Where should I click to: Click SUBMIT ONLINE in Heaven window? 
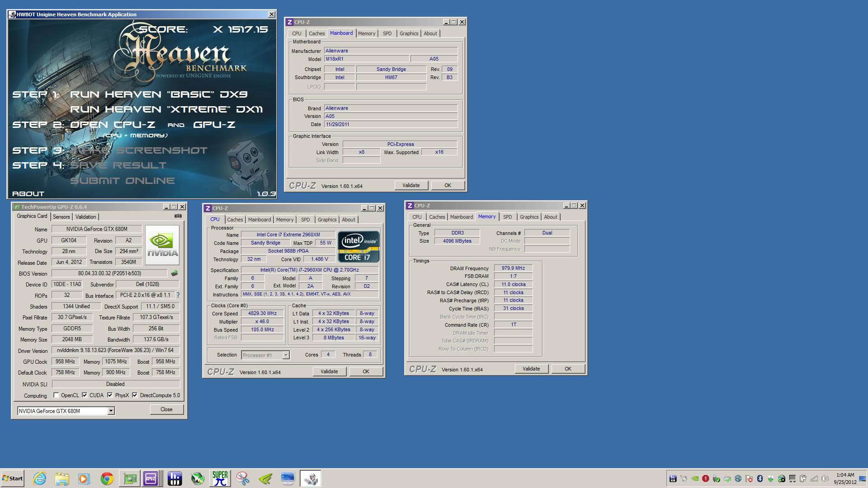[x=123, y=181]
